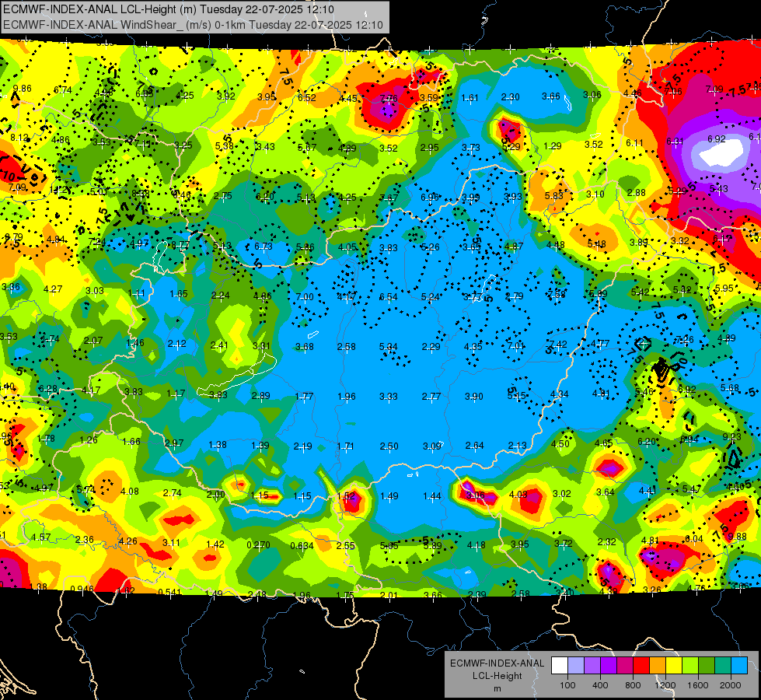This screenshot has width=761, height=700.
Task: Click the wind shear value 7.76
Action: pyautogui.click(x=389, y=99)
